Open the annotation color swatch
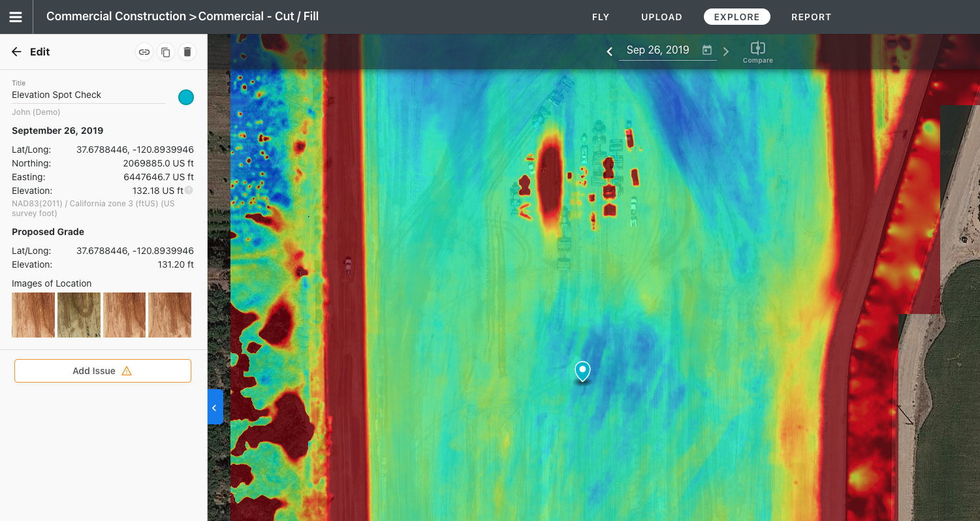The width and height of the screenshot is (980, 521). (186, 97)
